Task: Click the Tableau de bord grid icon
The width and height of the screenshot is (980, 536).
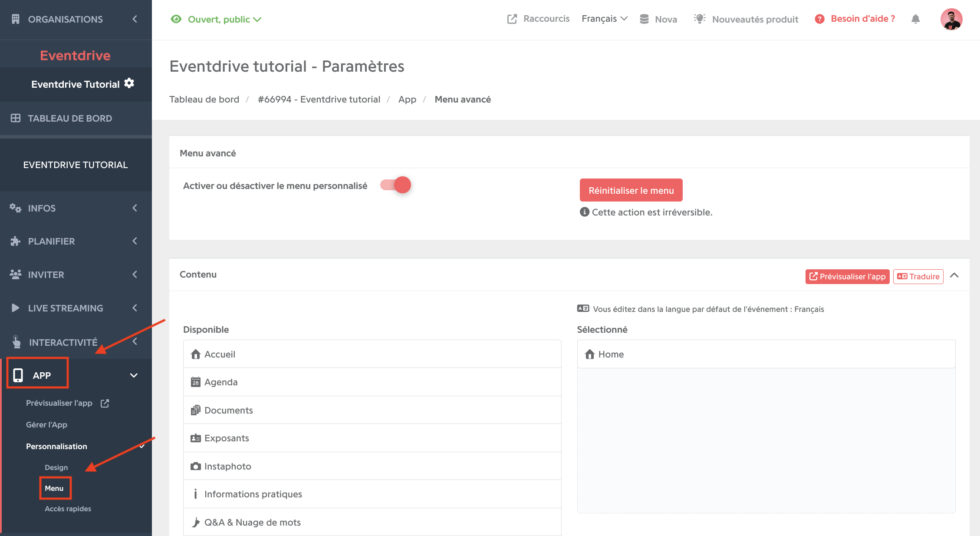Action: click(16, 118)
